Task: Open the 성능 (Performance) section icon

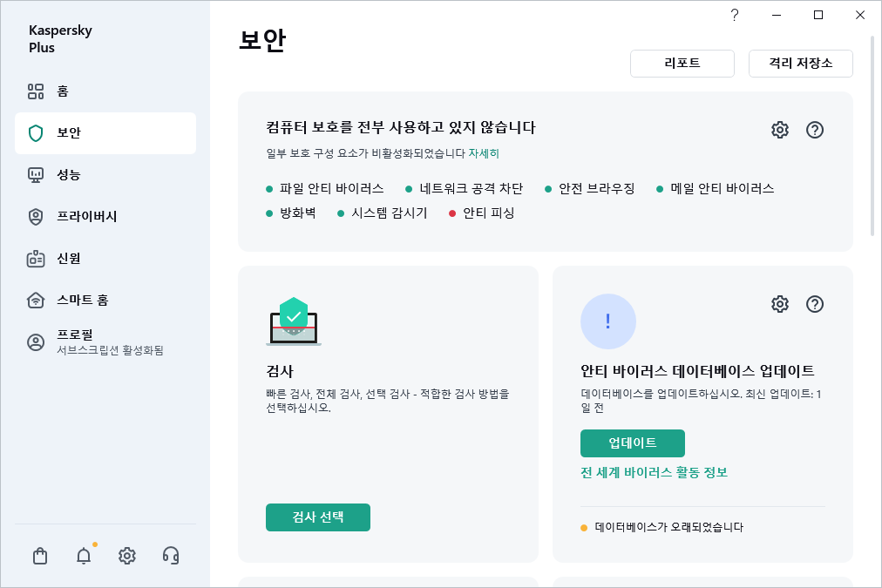Action: pos(36,173)
